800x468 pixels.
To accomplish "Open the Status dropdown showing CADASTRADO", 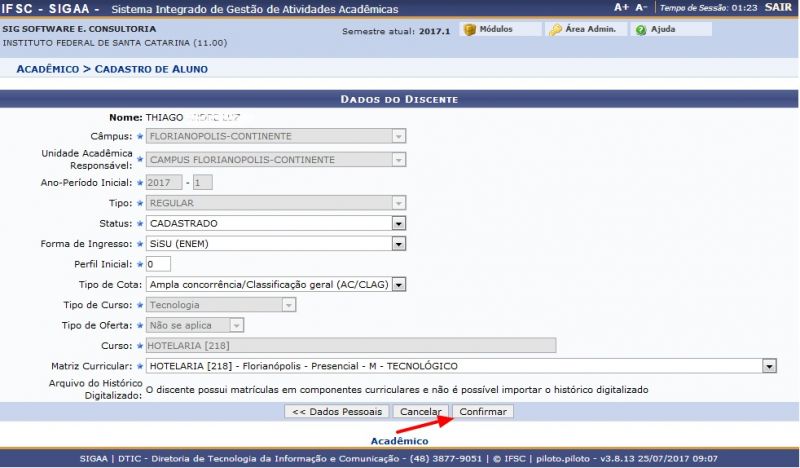I will 276,223.
